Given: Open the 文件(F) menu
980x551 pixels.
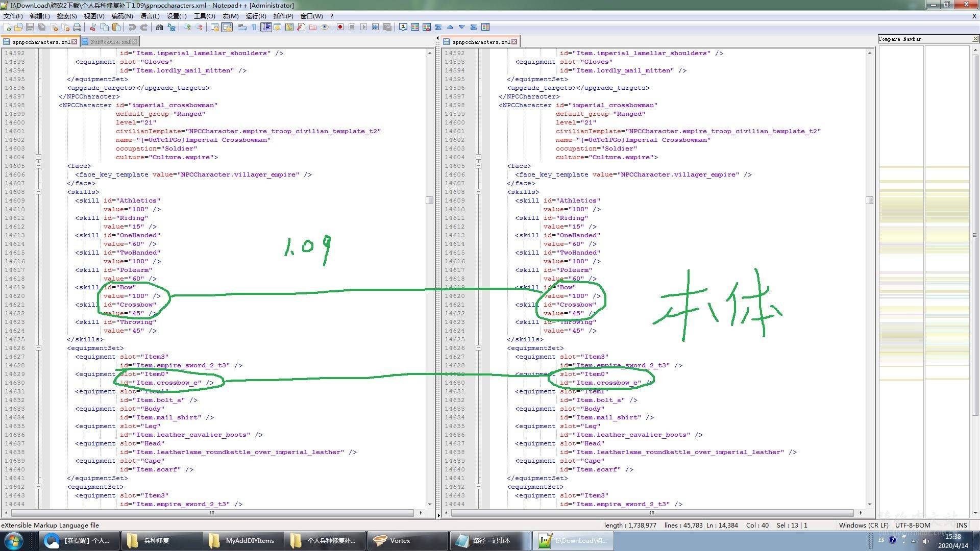Looking at the screenshot, I should point(13,16).
